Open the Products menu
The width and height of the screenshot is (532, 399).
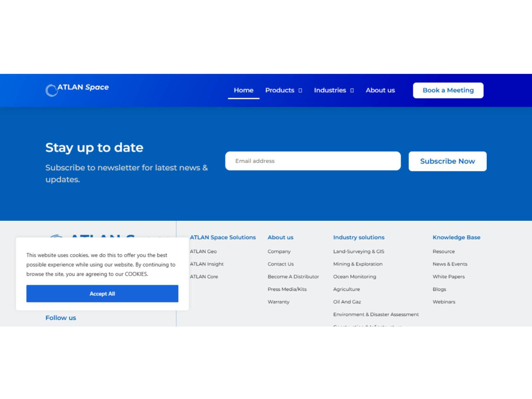pyautogui.click(x=280, y=90)
